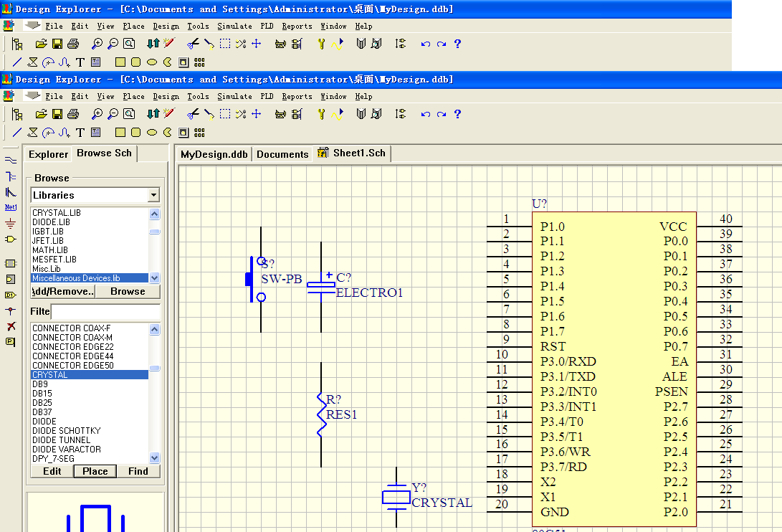This screenshot has height=532, width=782.
Task: Pick the ground power port tool icon
Action: pos(10,223)
